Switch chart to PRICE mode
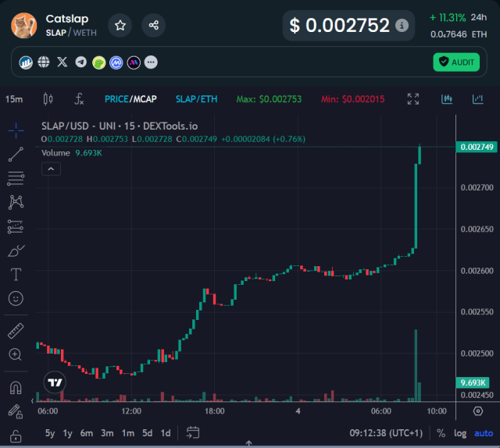The height and width of the screenshot is (448, 500). click(116, 99)
